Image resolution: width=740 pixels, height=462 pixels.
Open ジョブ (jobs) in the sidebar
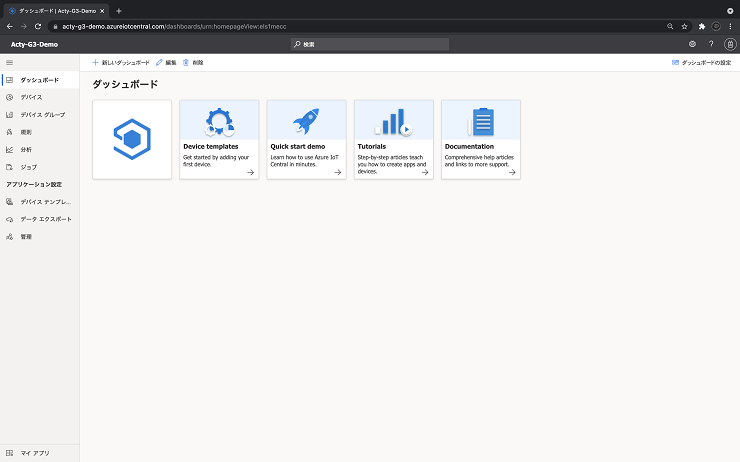40,167
